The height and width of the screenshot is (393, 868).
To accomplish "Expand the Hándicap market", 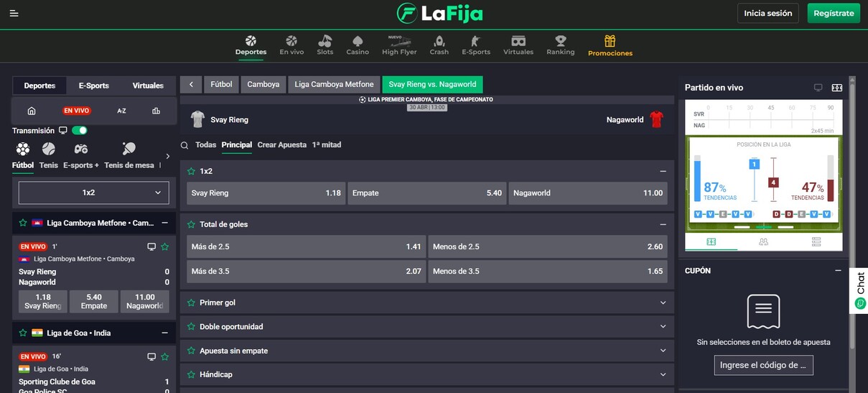I will coord(663,374).
